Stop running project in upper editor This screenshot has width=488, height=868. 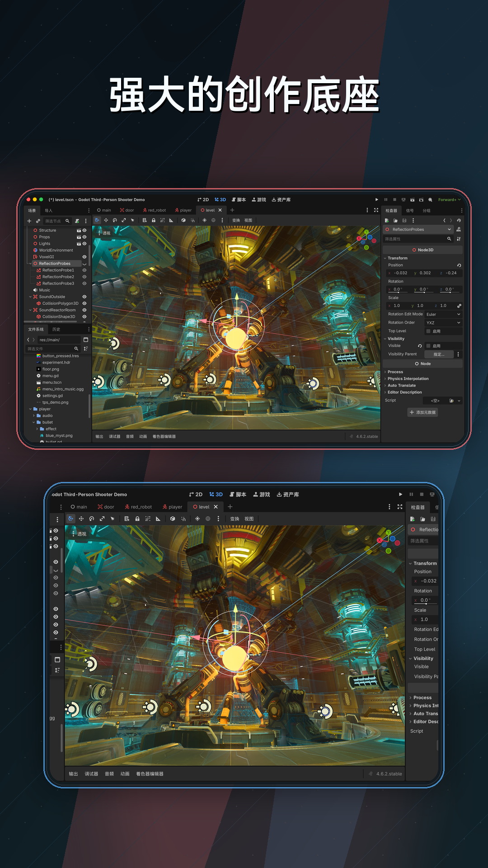click(x=394, y=199)
